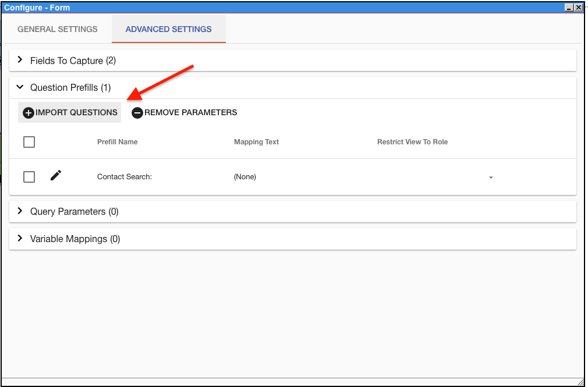Click the Import Questions button

point(69,112)
